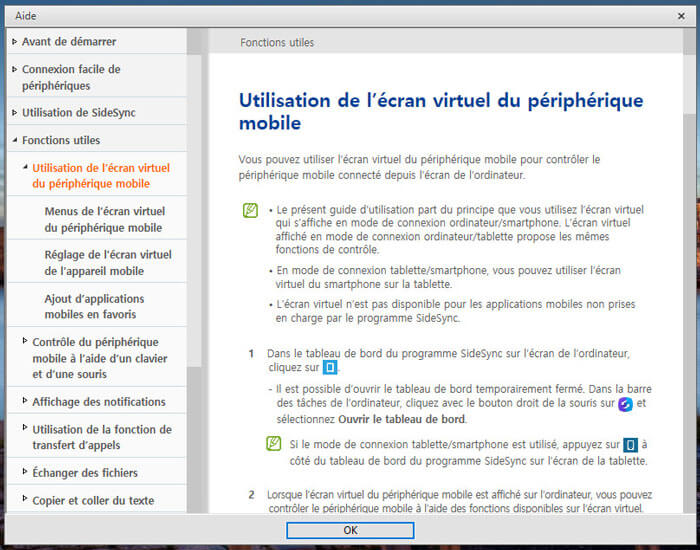The image size is (700, 550).
Task: Collapse the 'Fonctions utiles' section arrow
Action: (x=14, y=141)
